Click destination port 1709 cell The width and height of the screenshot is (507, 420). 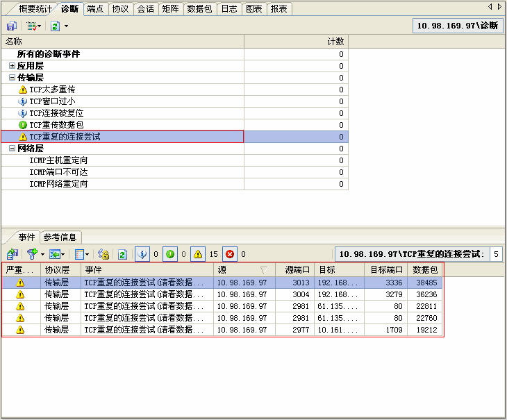(385, 330)
